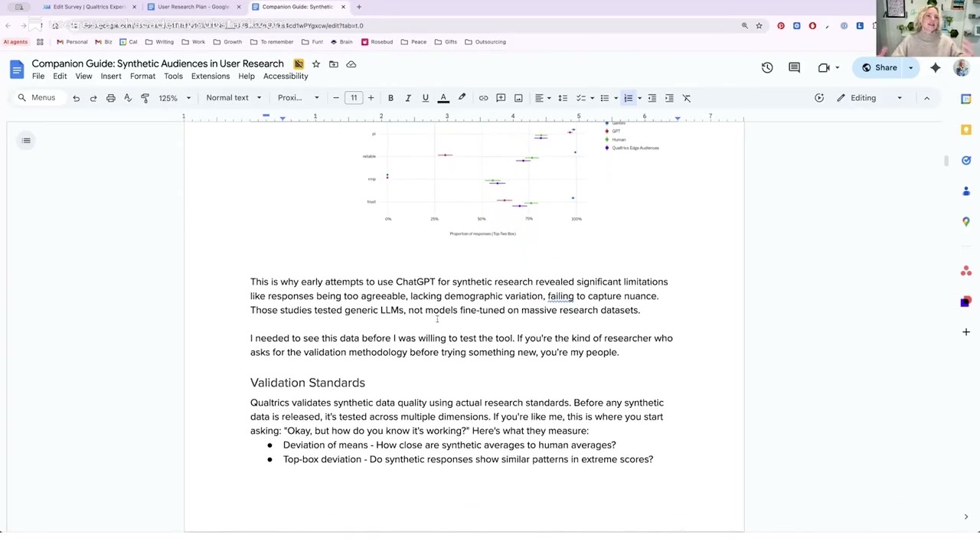Click the document vertical scrollbar
Image resolution: width=980 pixels, height=551 pixels.
click(946, 161)
